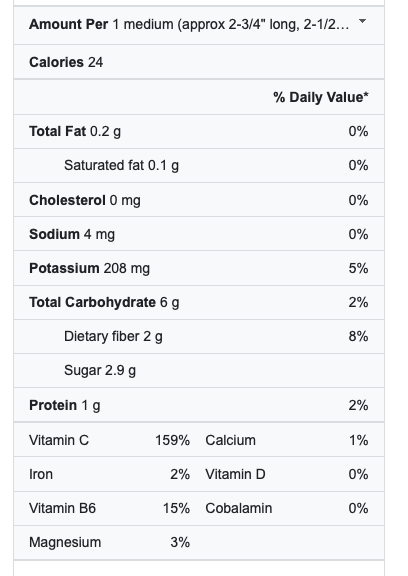
Task: Click the Magnesium entry
Action: 109,542
